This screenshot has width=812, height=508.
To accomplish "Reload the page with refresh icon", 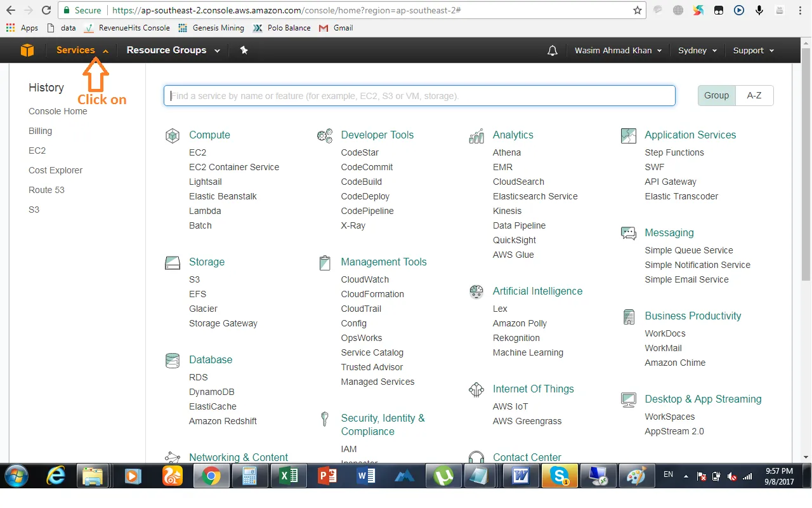I will tap(46, 10).
